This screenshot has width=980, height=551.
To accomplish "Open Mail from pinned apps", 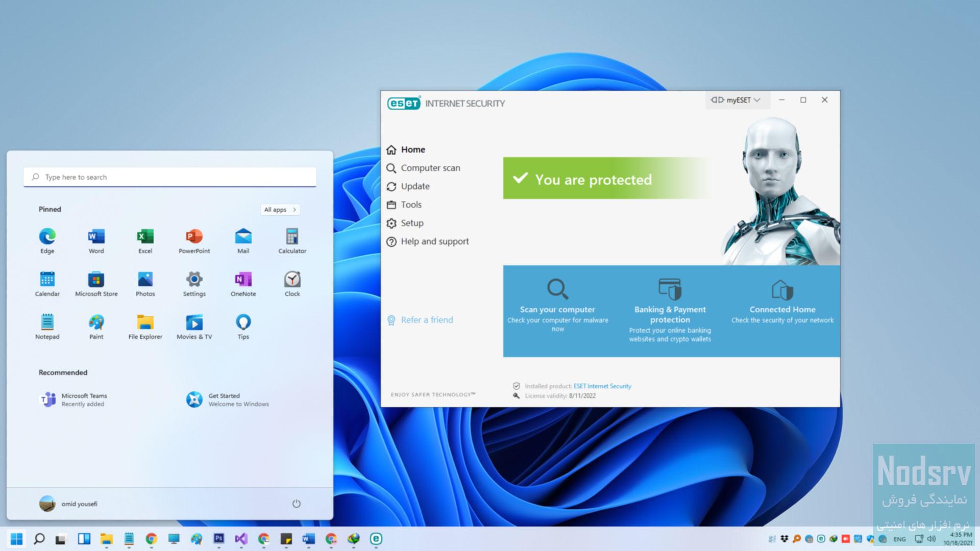I will tap(243, 241).
